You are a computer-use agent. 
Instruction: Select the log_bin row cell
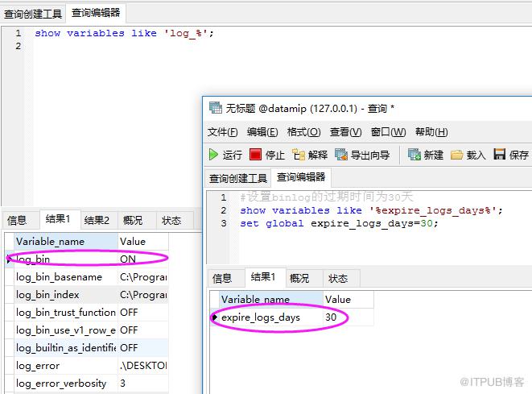point(66,259)
